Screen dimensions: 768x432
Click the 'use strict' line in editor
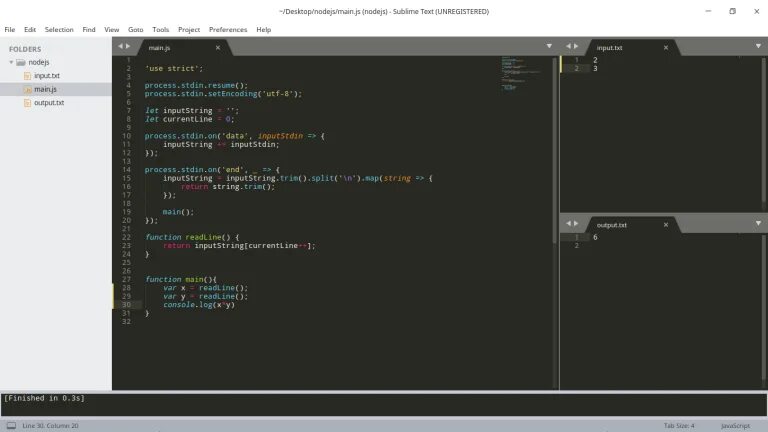point(173,69)
